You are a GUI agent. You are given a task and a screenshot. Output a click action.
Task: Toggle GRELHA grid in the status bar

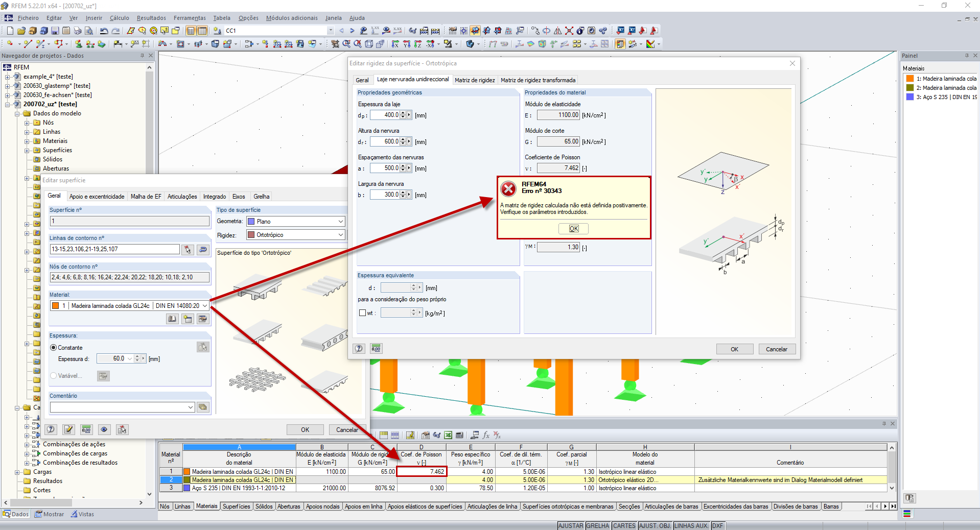tap(598, 526)
